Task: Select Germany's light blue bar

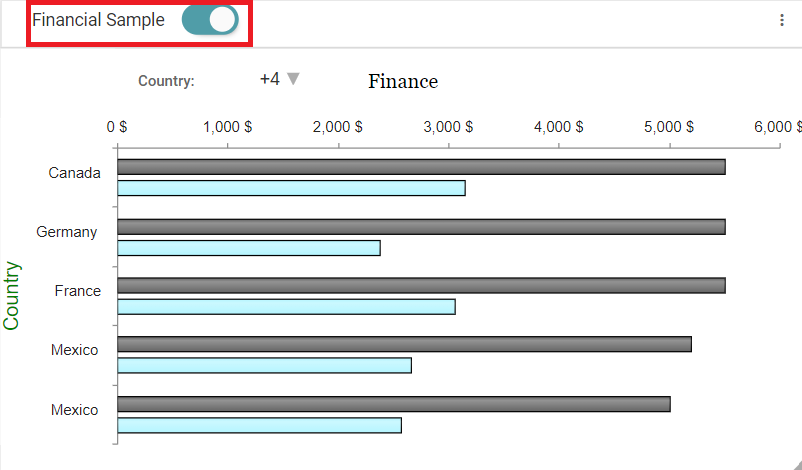Action: (x=249, y=248)
